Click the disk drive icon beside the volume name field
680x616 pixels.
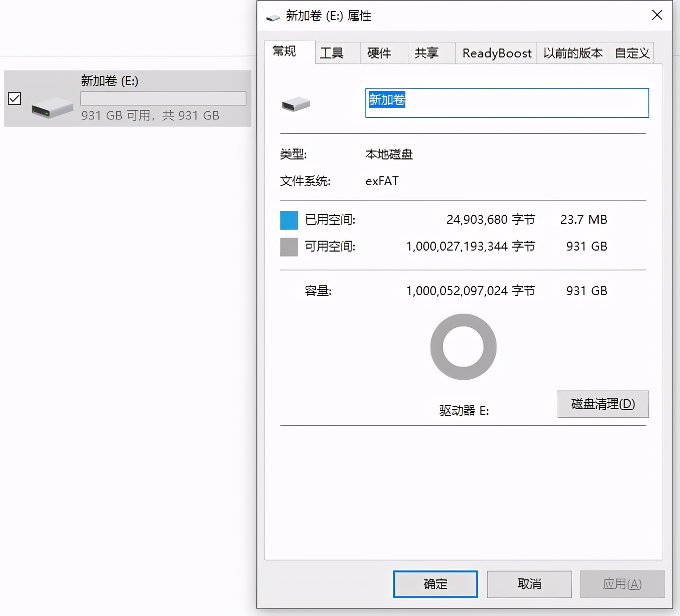click(296, 103)
